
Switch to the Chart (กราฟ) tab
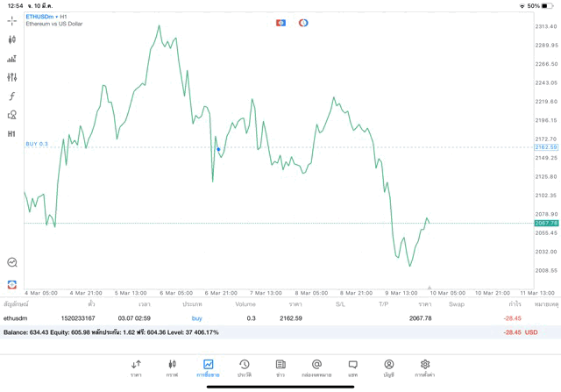[172, 367]
